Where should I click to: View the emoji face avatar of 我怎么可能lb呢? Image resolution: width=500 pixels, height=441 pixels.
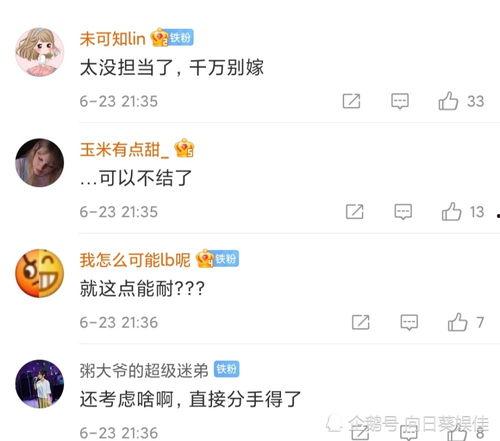pos(40,273)
